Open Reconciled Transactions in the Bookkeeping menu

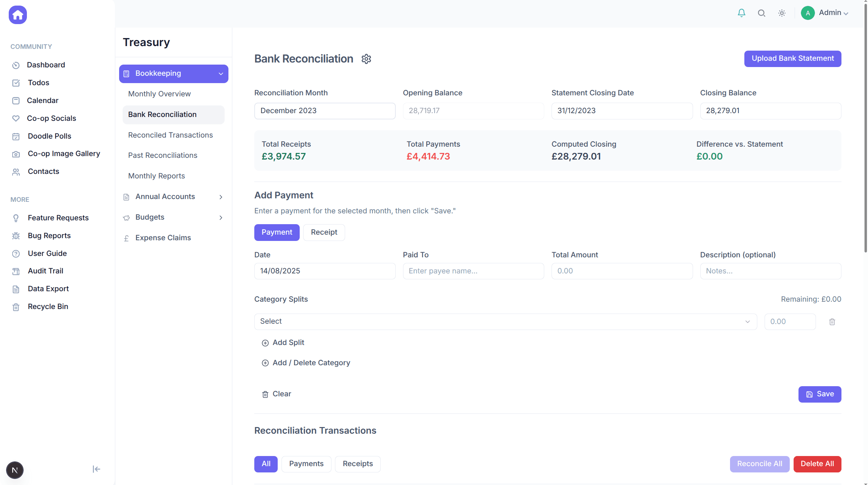(170, 135)
